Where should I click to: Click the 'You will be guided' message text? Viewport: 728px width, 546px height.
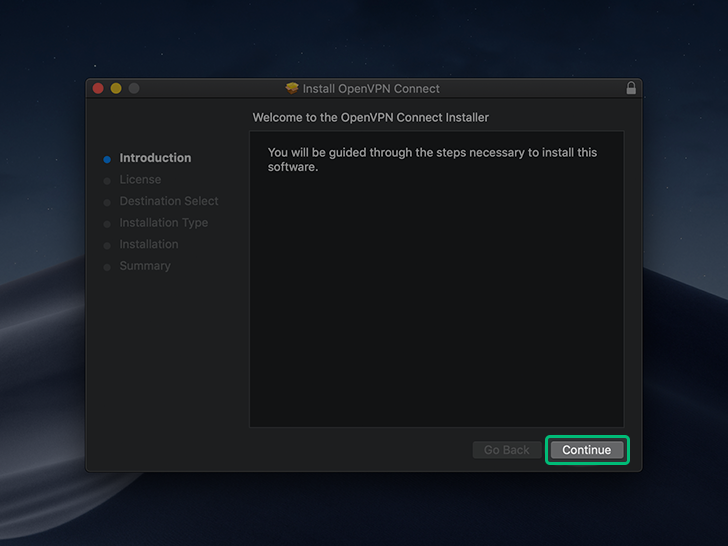(x=432, y=159)
